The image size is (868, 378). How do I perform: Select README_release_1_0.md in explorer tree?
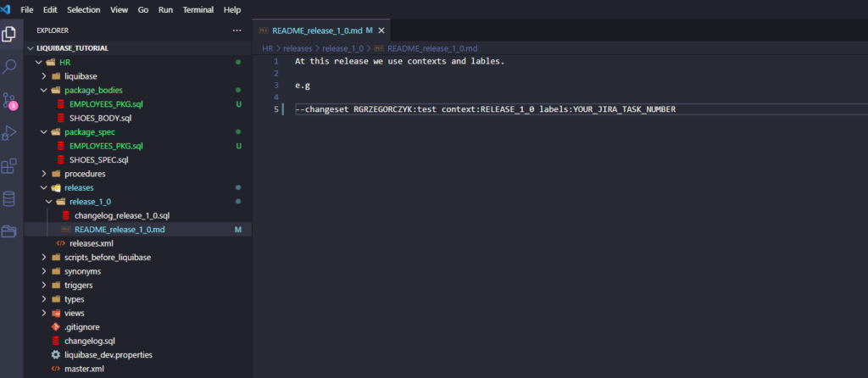pos(137,229)
